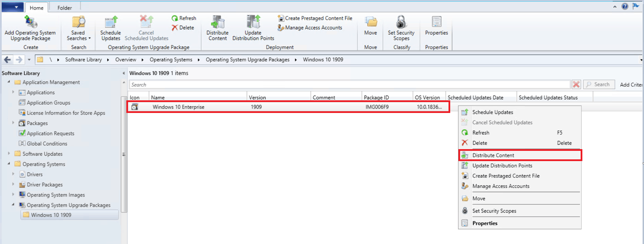644x244 pixels.
Task: Click Overview in breadcrumb
Action: click(x=126, y=59)
